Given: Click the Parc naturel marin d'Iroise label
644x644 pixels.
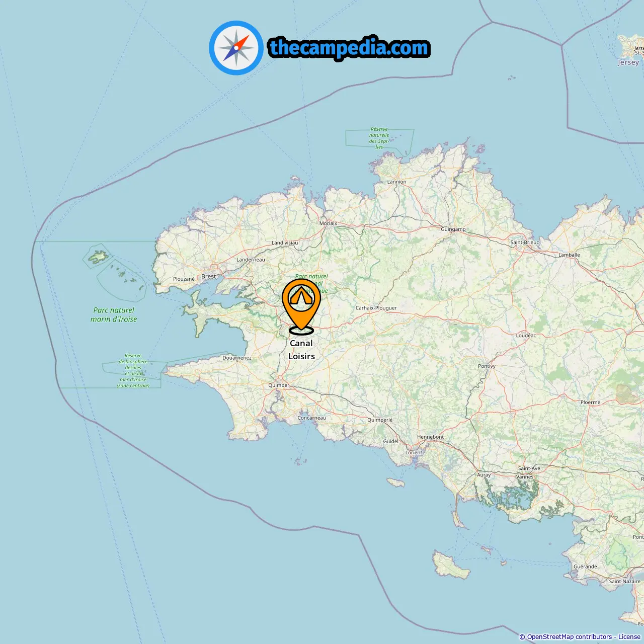Looking at the screenshot, I should point(114,314).
